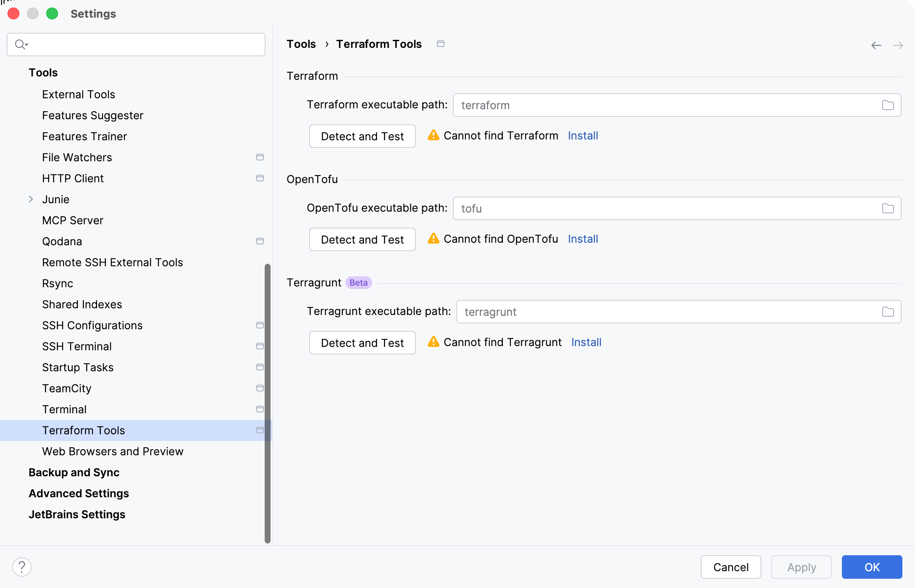
Task: Click Tools in the breadcrumb path
Action: tap(301, 44)
